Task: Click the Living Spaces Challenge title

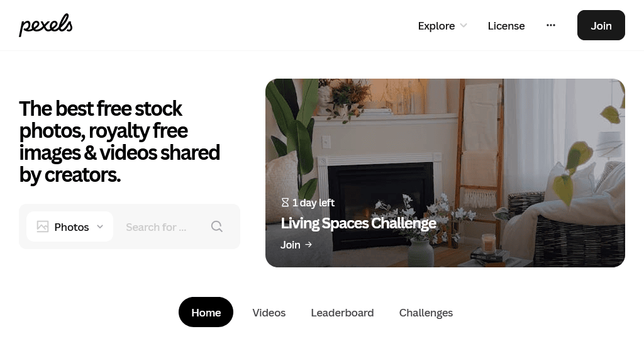Action: point(358,223)
